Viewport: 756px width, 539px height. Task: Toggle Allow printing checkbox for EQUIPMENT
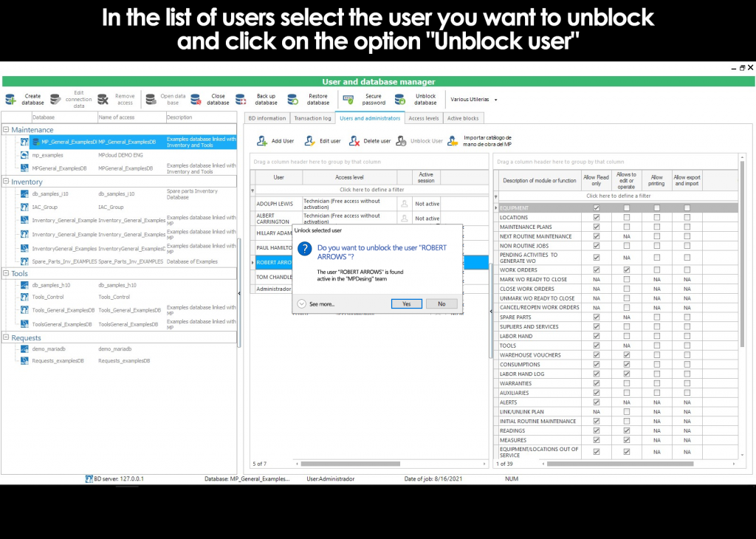(x=656, y=208)
